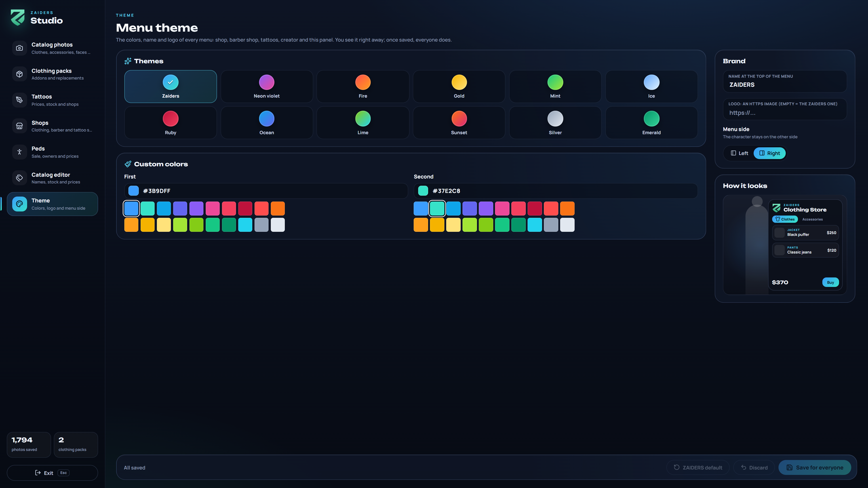Choose the Gold theme circle
The image size is (868, 488).
pyautogui.click(x=459, y=82)
